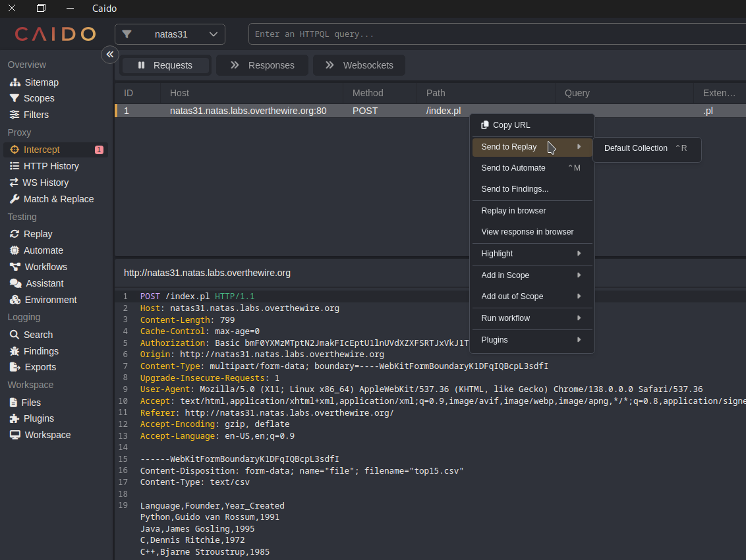Click the Plugins puzzle piece icon
Screen dimensions: 746x560
pos(14,418)
